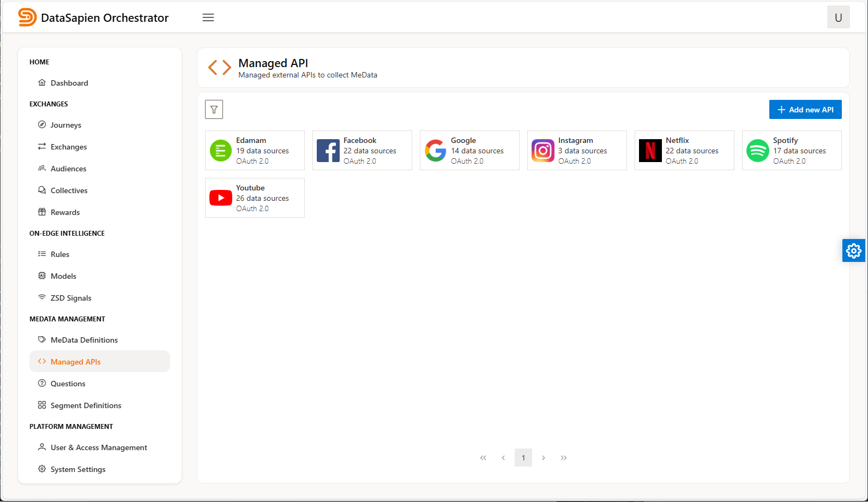Click the DataSapien Orchestrator title

click(x=105, y=17)
